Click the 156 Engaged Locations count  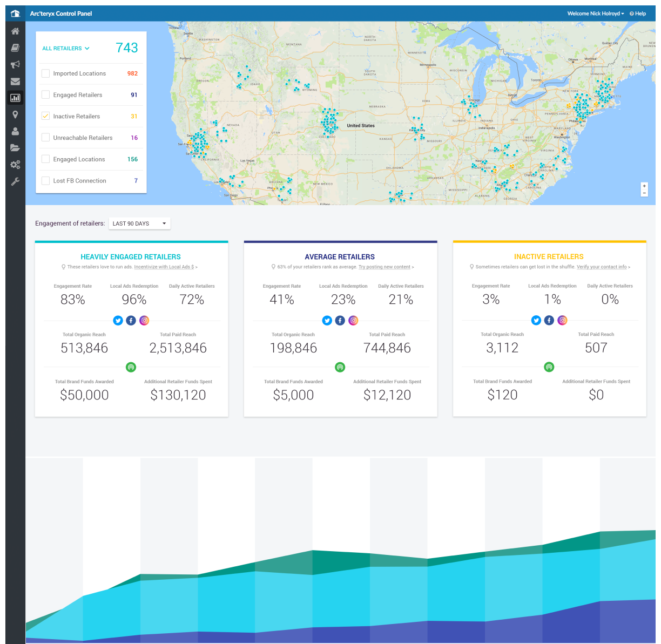[132, 159]
